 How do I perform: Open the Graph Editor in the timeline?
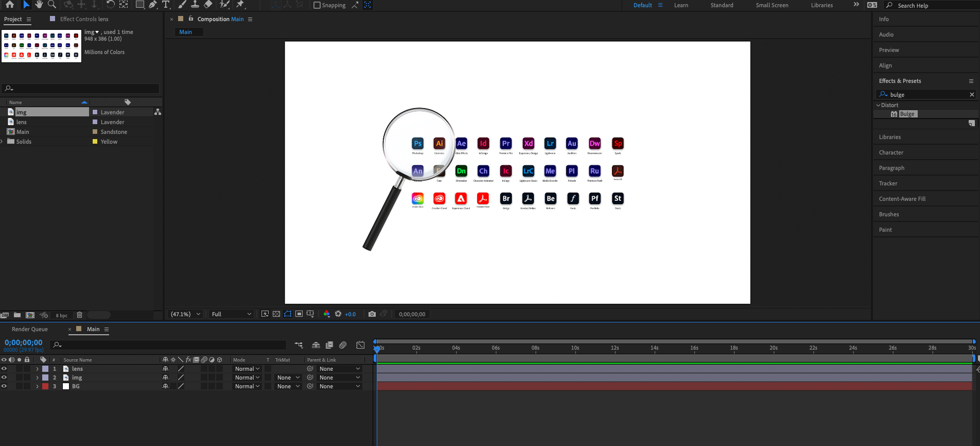[x=360, y=345]
